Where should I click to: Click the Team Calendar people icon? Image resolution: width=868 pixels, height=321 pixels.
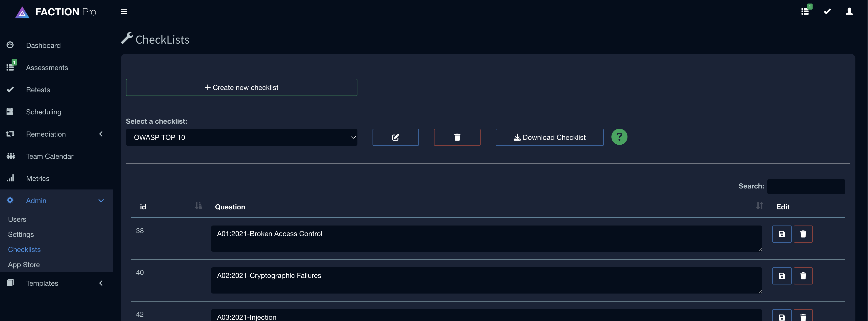coord(11,156)
